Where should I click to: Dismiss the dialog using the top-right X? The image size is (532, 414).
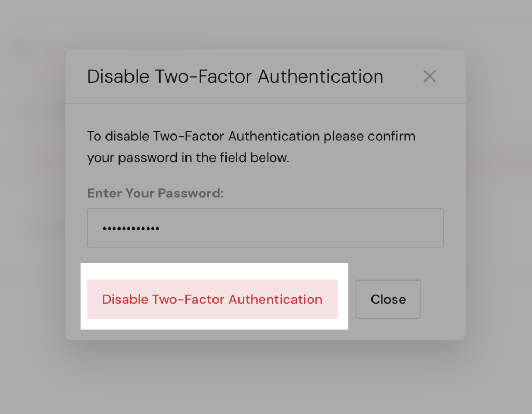[430, 76]
